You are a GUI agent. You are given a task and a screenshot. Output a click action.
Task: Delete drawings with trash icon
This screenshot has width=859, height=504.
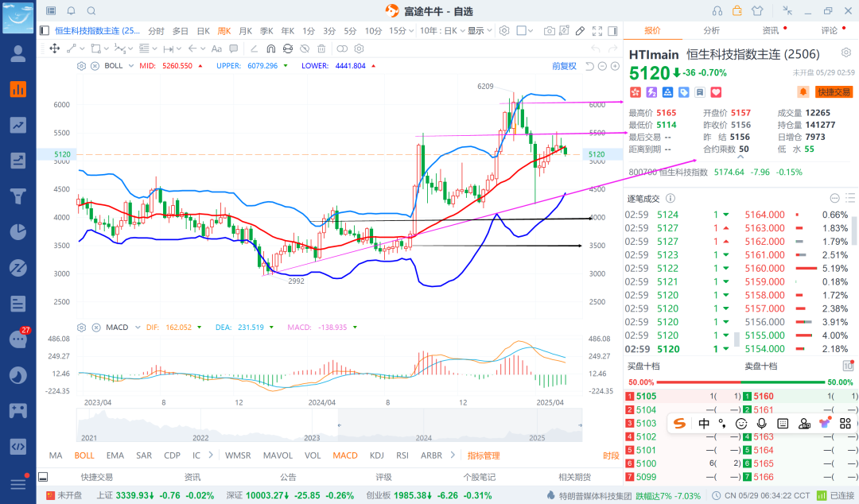pos(321,48)
